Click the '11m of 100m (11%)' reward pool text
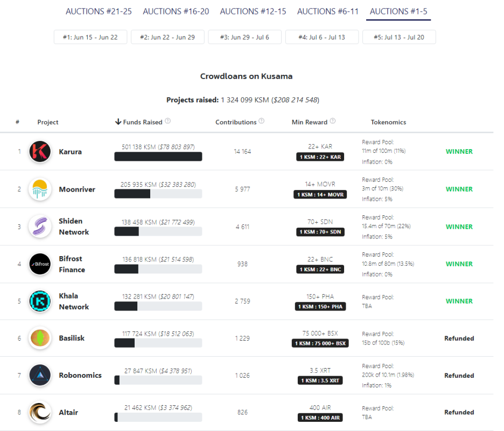504x431 pixels. click(384, 151)
